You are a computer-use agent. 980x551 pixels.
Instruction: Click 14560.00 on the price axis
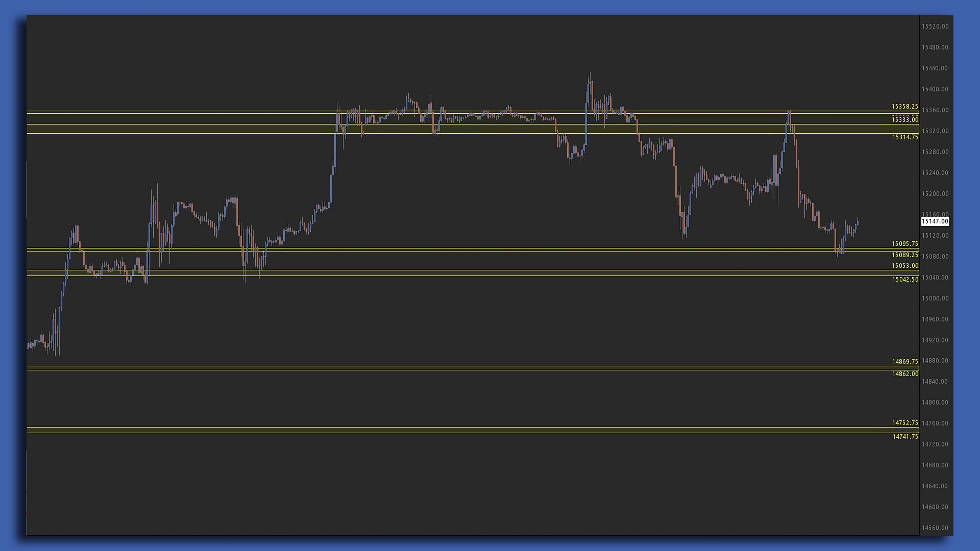[x=935, y=528]
